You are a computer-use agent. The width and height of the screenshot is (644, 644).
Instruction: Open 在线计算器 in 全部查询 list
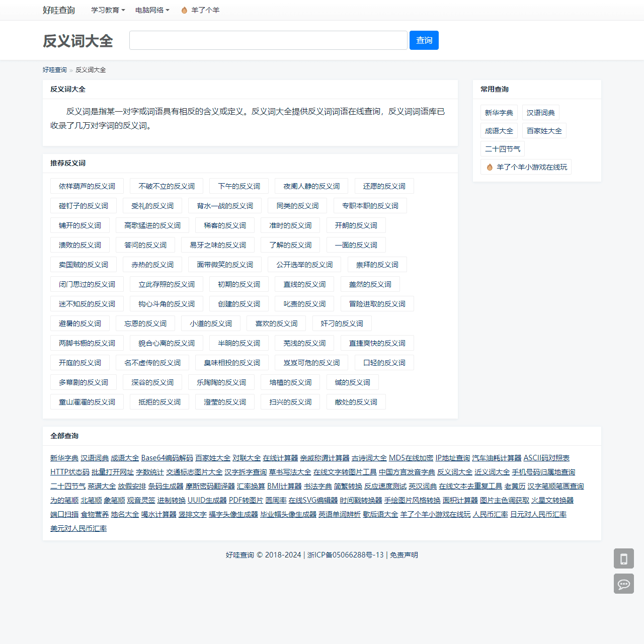[x=280, y=458]
